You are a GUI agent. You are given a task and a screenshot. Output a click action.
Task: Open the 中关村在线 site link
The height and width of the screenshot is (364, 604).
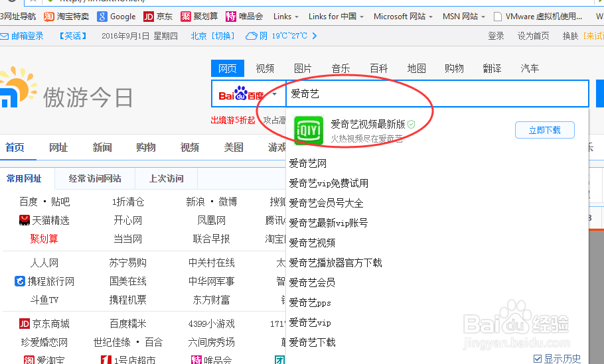(x=212, y=263)
